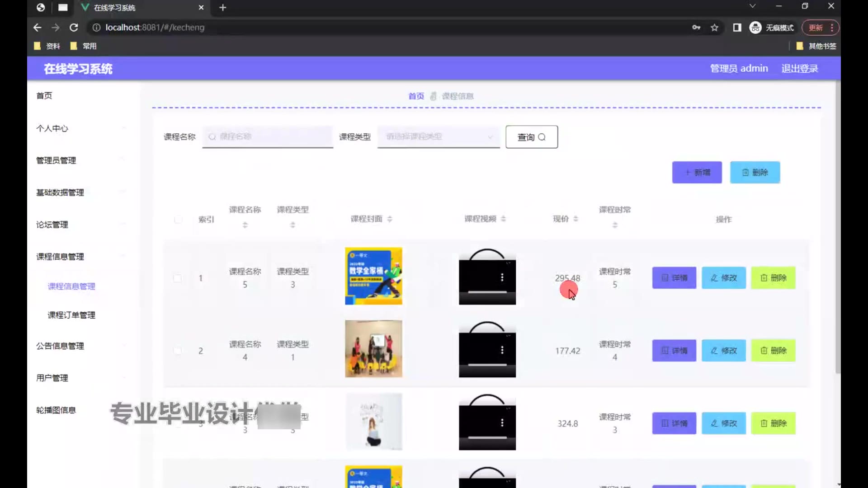868x488 pixels.
Task: Click the browser back arrow
Action: pos(38,28)
